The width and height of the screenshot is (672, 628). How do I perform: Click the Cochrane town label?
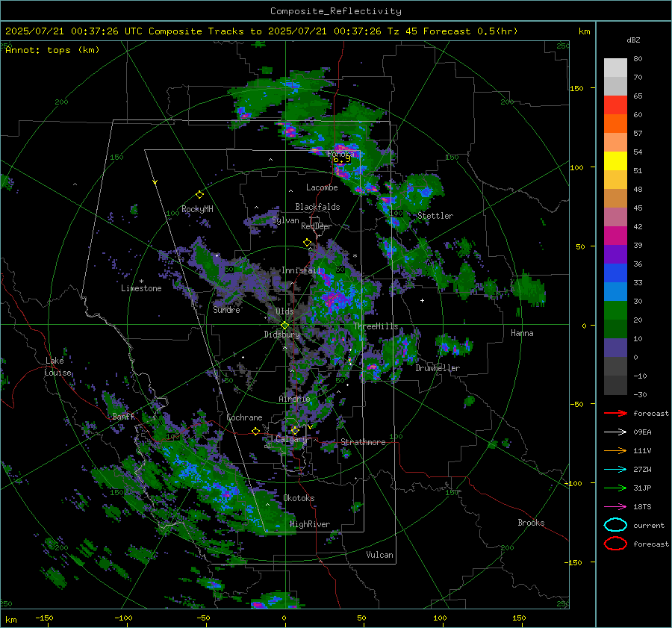pyautogui.click(x=244, y=417)
